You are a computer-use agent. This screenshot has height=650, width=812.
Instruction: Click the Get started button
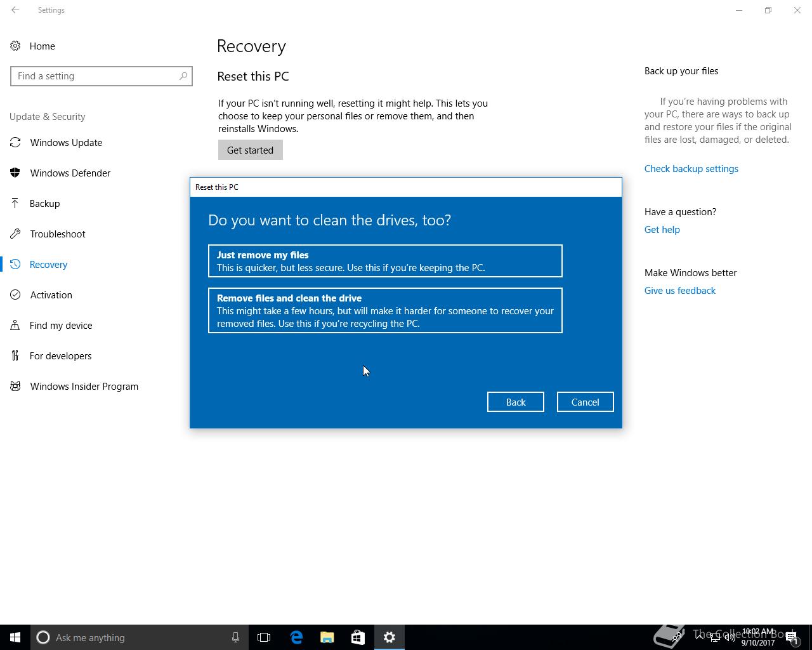click(x=251, y=150)
